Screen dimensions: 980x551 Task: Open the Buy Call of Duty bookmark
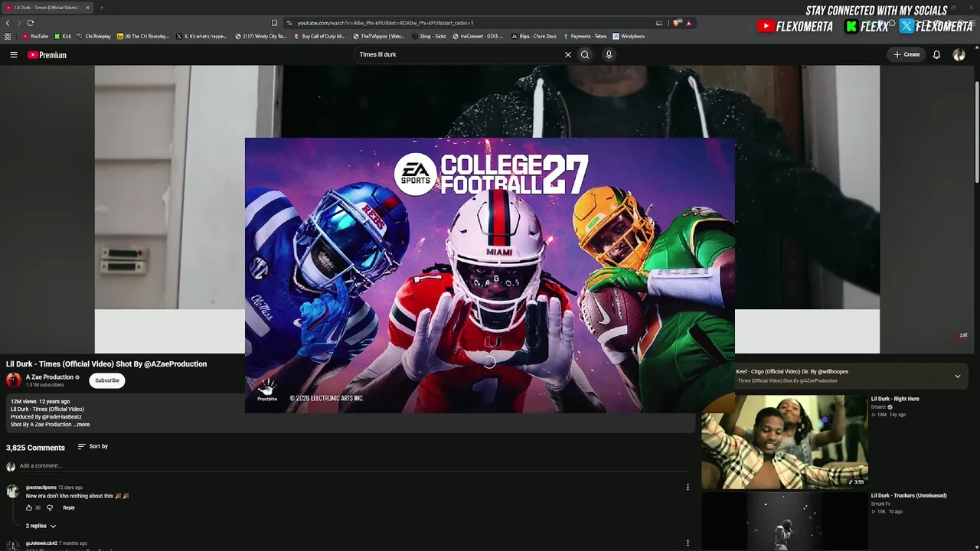click(x=320, y=36)
